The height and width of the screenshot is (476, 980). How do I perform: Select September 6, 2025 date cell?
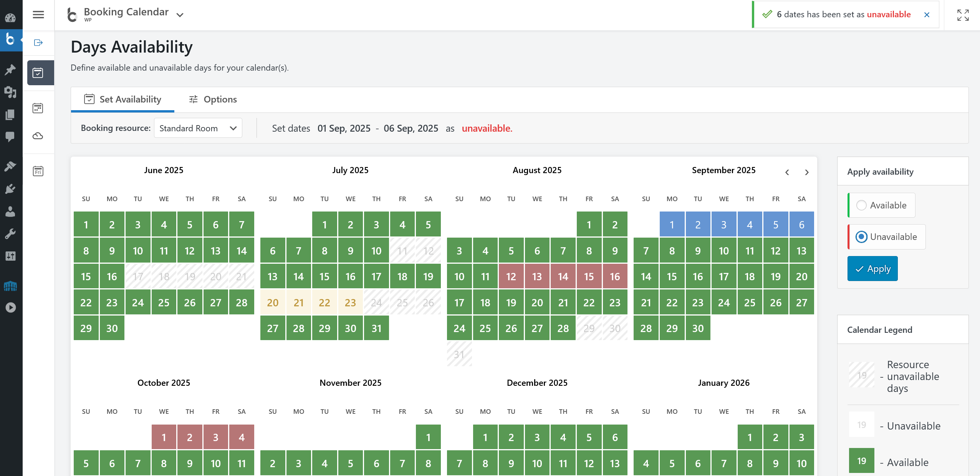(x=801, y=224)
